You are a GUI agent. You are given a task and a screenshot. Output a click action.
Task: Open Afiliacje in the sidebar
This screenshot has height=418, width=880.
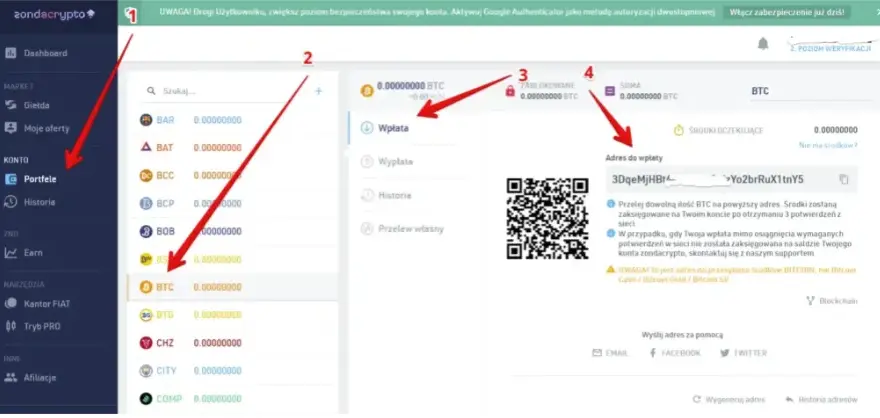click(x=31, y=377)
